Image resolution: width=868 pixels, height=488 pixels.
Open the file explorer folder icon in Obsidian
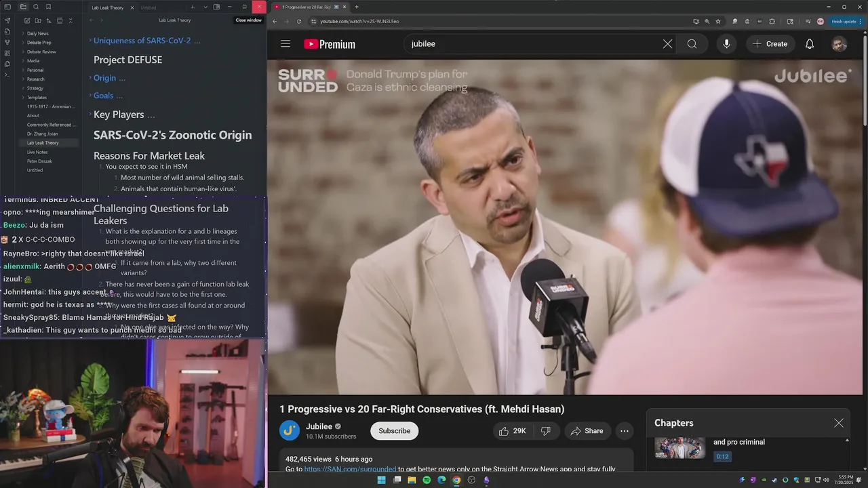click(x=23, y=7)
